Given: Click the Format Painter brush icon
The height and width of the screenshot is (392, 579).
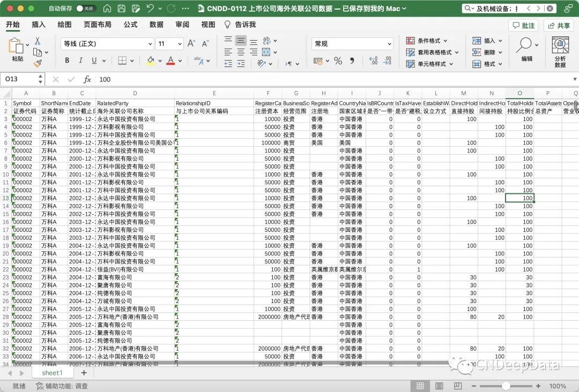Looking at the screenshot, I should point(38,64).
